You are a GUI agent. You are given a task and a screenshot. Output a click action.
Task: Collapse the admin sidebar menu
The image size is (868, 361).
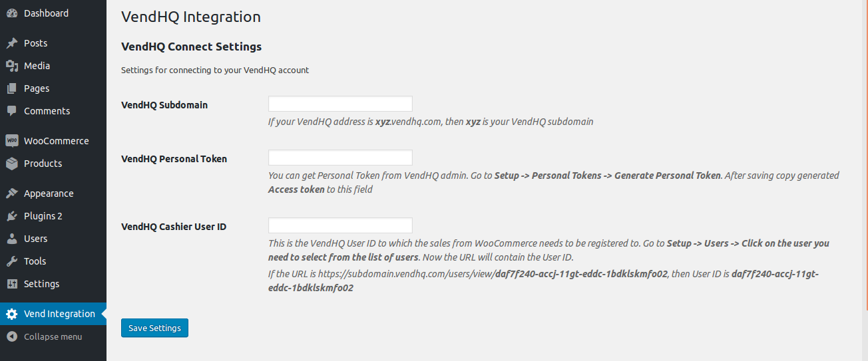tap(45, 336)
